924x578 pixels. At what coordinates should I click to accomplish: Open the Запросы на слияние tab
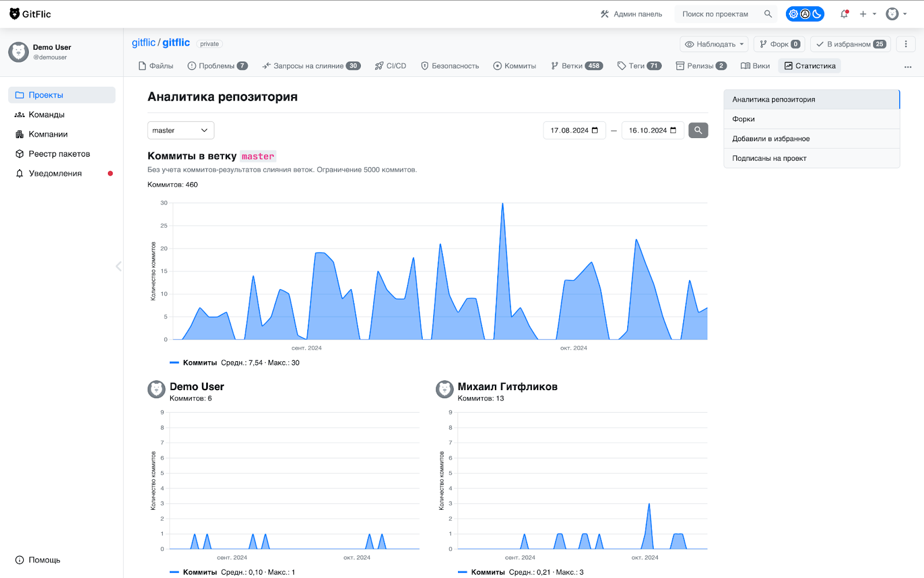[x=311, y=66]
